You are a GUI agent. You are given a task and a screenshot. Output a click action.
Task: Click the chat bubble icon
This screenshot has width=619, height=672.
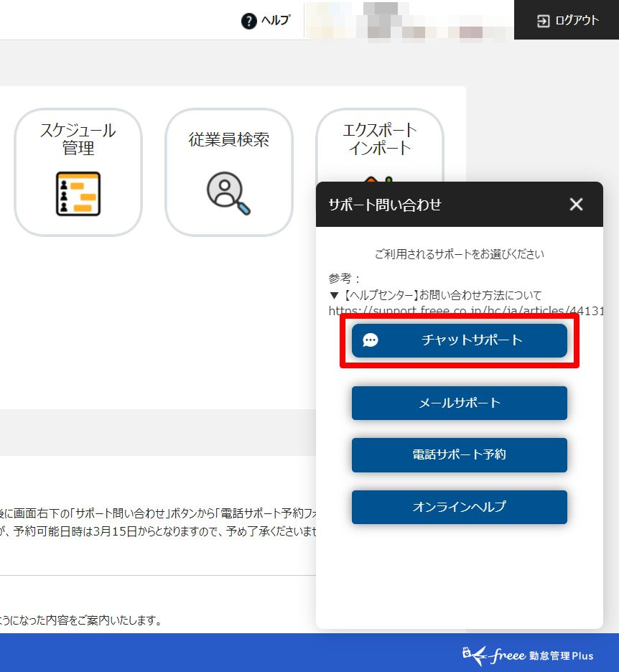pyautogui.click(x=371, y=340)
